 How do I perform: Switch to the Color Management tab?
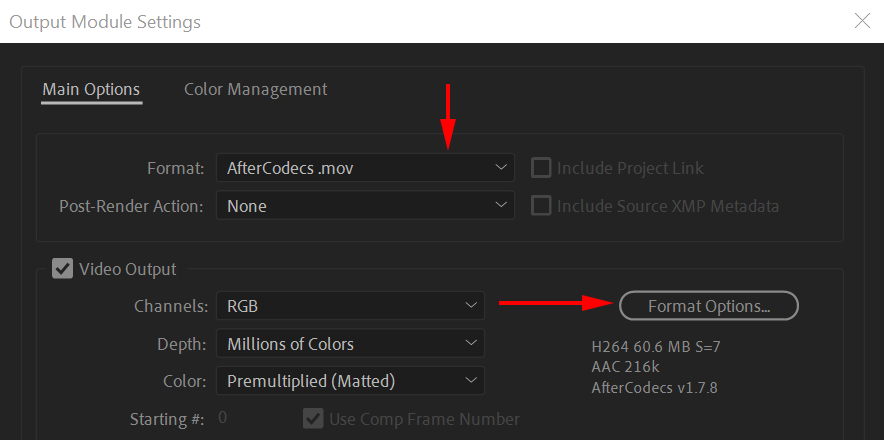(x=255, y=90)
